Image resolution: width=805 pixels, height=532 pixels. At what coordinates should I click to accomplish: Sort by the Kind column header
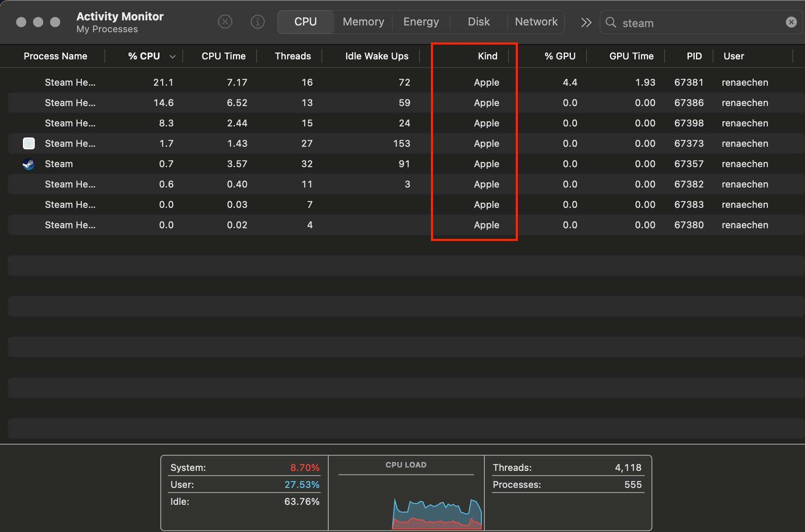pyautogui.click(x=487, y=56)
